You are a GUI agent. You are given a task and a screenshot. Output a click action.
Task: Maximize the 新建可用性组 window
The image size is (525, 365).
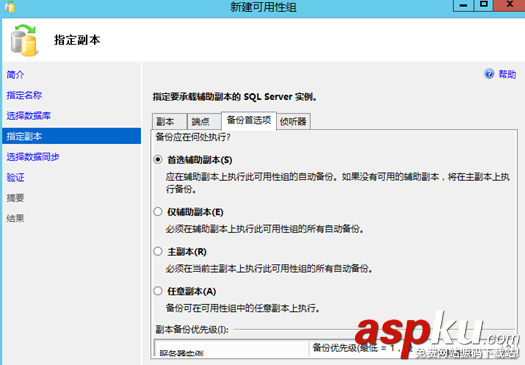(x=483, y=5)
